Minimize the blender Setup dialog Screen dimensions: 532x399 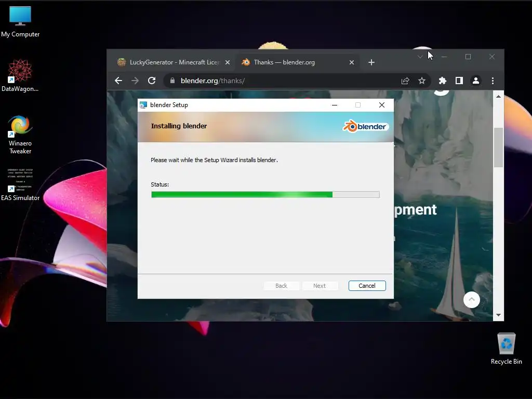click(335, 105)
